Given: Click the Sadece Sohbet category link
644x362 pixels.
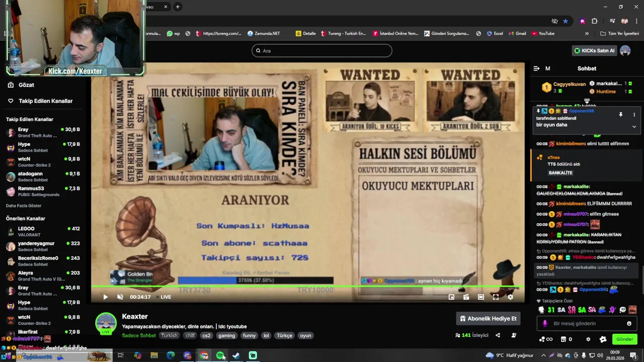Looking at the screenshot, I should point(139,335).
